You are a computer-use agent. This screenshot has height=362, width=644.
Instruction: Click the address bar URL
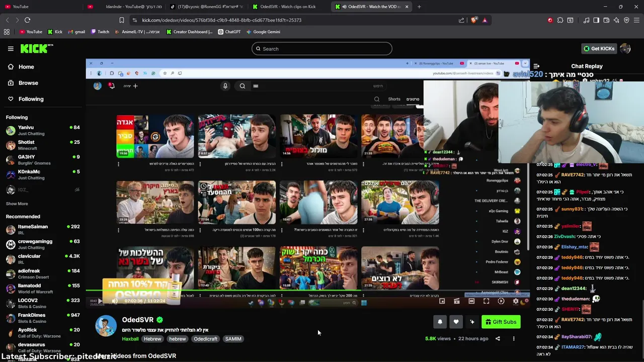click(221, 20)
